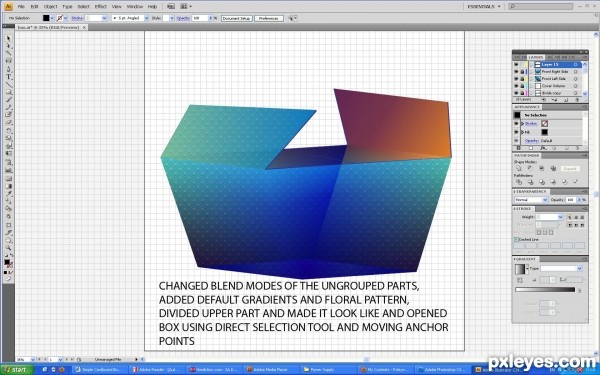Select the Type tool
Image resolution: width=600 pixels, height=375 pixels.
click(9, 77)
